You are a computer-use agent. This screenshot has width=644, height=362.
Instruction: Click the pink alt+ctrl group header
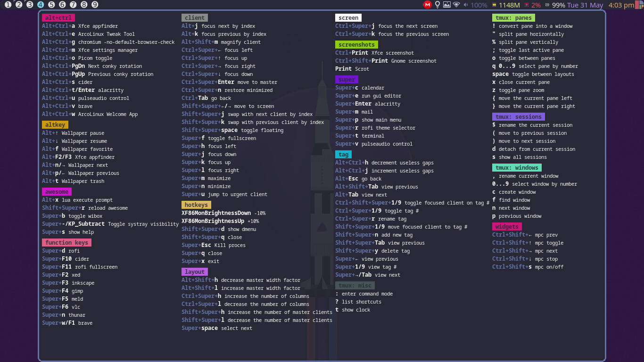(x=58, y=18)
